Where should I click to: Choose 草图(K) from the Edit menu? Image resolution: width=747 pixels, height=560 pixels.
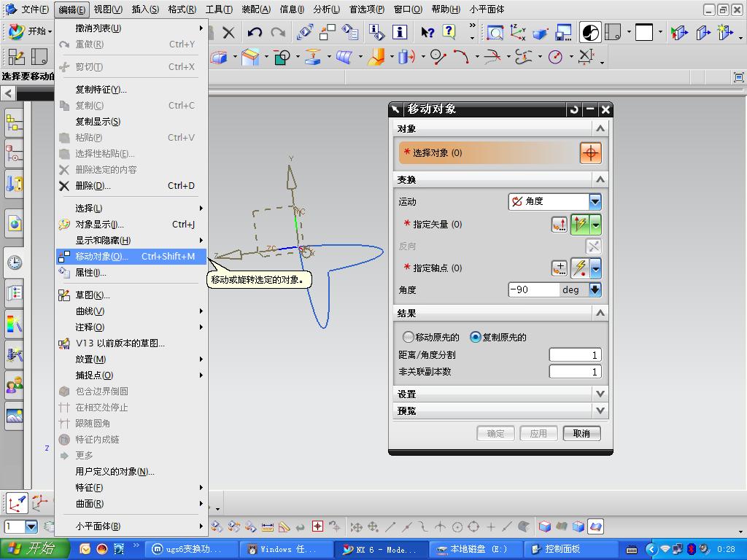click(131, 295)
